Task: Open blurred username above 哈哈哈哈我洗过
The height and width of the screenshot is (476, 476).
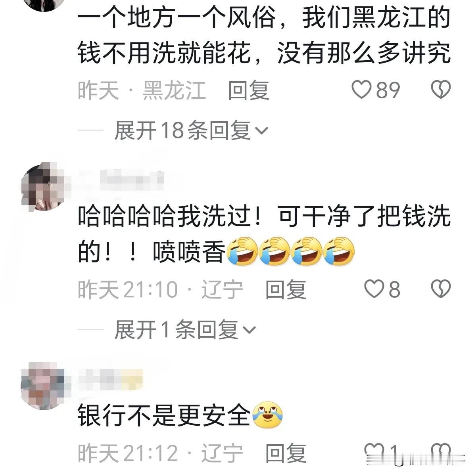Action: [x=121, y=180]
